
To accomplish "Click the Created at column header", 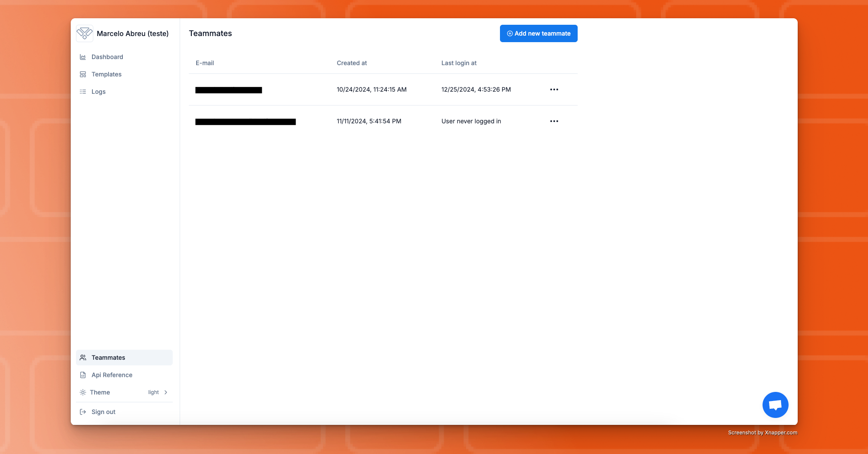I will pos(352,63).
